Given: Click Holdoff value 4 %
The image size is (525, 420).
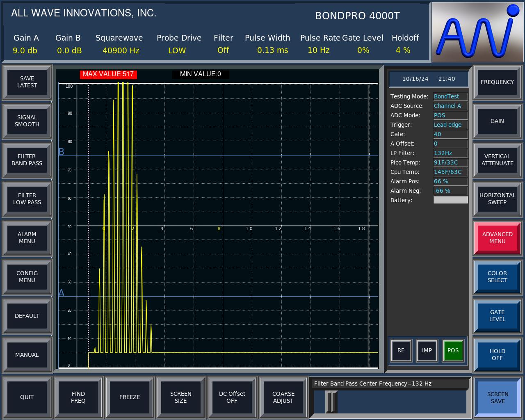Looking at the screenshot, I should (x=403, y=50).
